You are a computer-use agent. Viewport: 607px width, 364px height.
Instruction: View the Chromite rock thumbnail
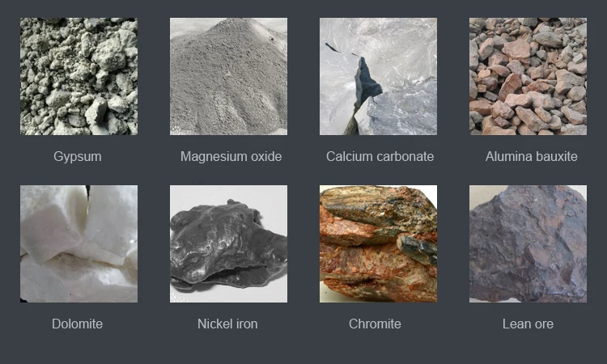[378, 243]
